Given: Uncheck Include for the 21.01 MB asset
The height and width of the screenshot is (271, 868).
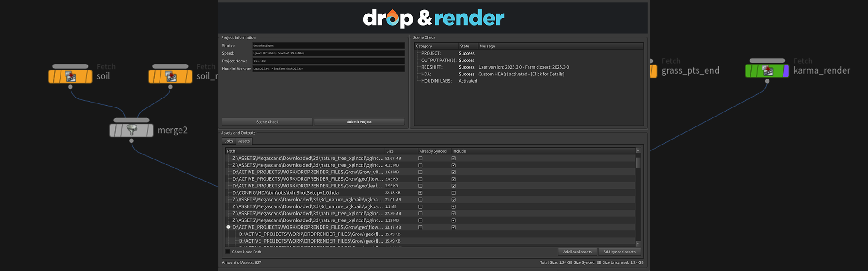Looking at the screenshot, I should [453, 200].
